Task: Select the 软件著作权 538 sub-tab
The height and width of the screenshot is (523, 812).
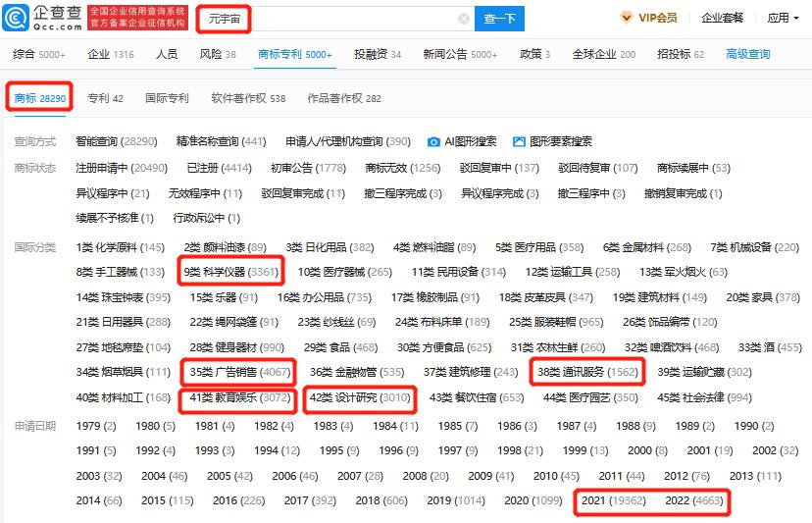Action: [x=248, y=98]
